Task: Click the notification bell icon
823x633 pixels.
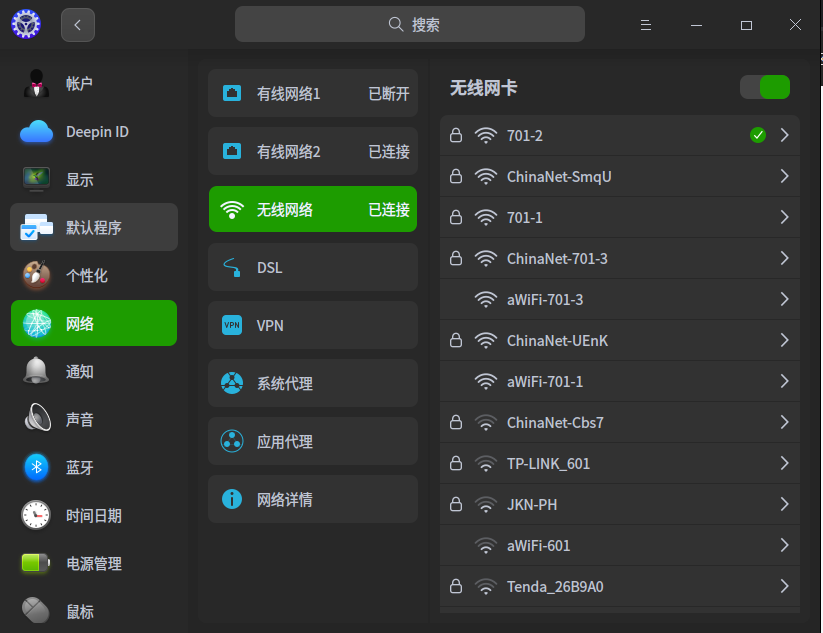Action: 37,371
